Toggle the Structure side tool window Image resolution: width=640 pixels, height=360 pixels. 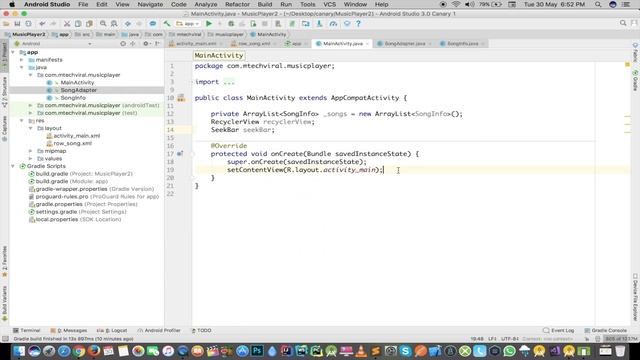pos(4,92)
